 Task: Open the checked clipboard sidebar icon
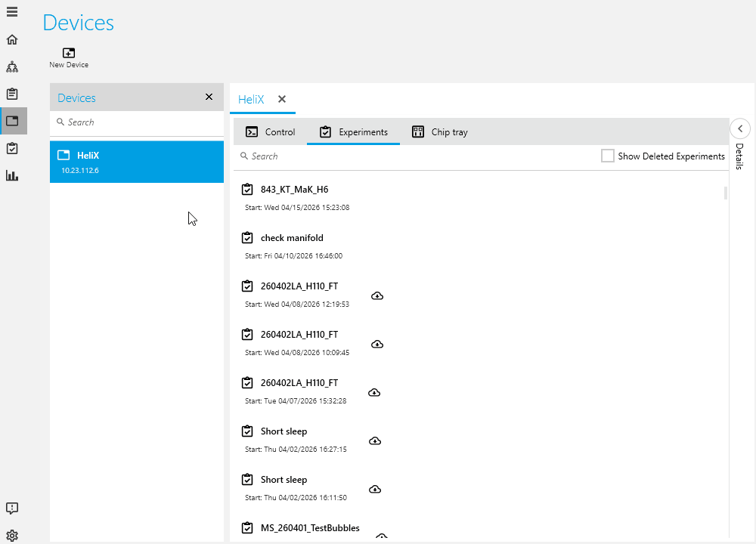(x=12, y=148)
